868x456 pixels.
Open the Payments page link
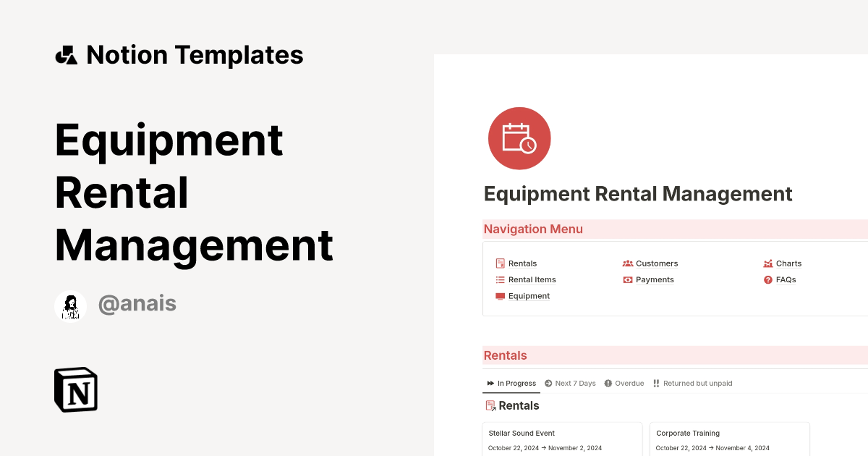pyautogui.click(x=654, y=280)
